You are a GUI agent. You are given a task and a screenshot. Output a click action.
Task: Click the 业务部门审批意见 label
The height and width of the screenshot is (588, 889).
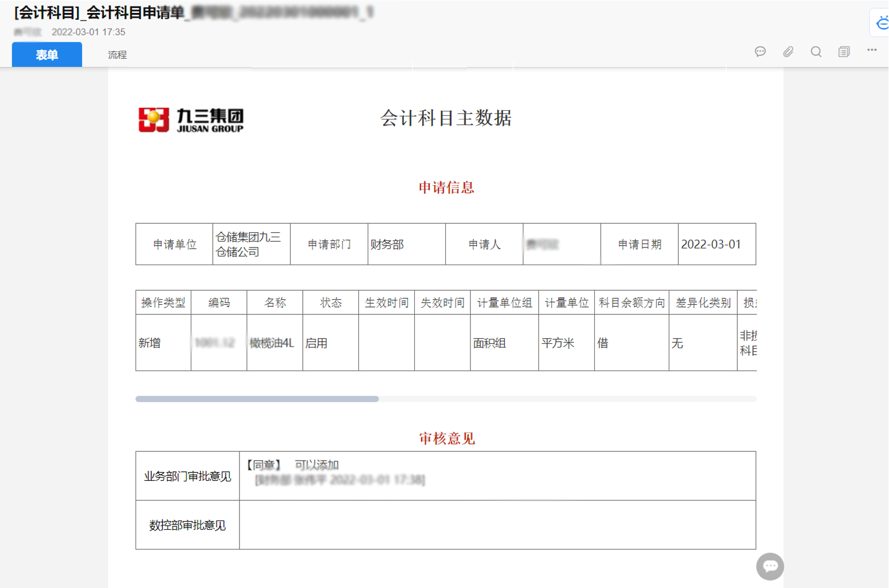(x=188, y=476)
